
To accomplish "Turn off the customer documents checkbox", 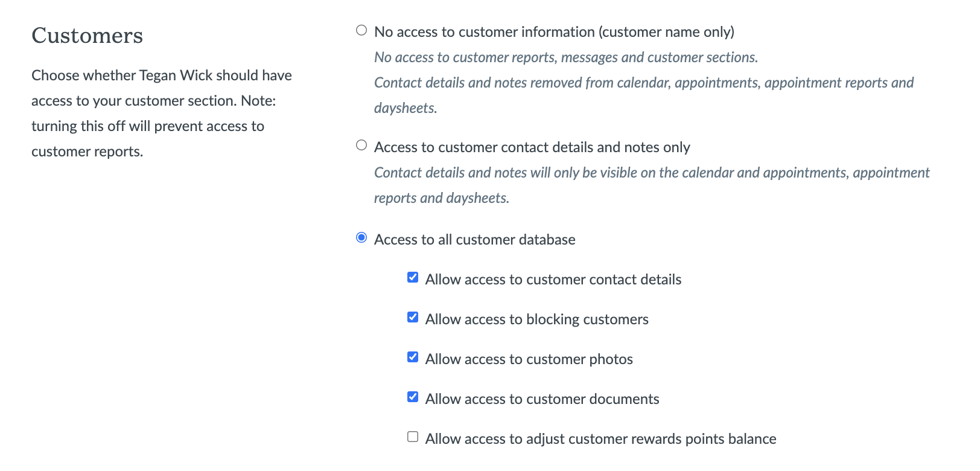I will pos(413,397).
